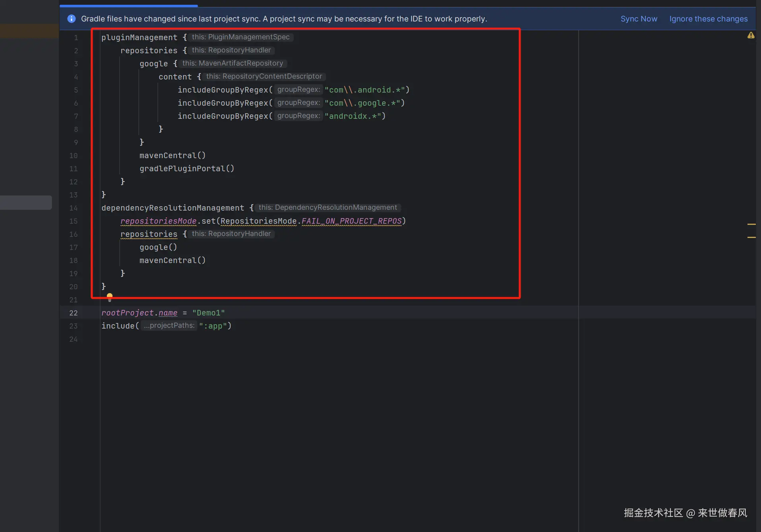Click 'google()' on line 17
This screenshot has width=761, height=532.
pyautogui.click(x=158, y=247)
